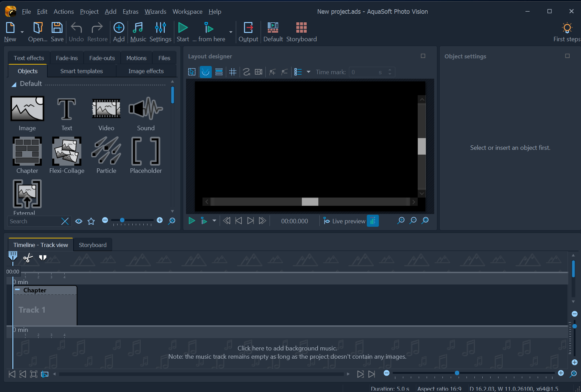Select the Sound object
Viewport: 581px width, 392px height.
[x=146, y=114]
